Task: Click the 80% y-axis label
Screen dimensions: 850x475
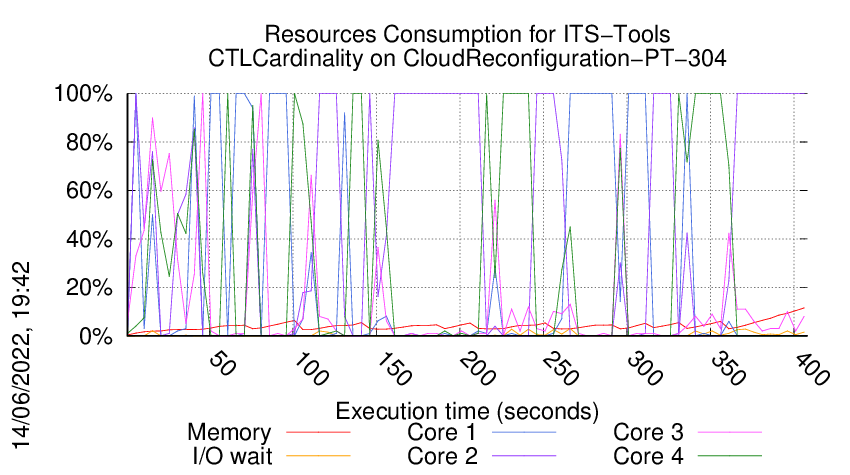Action: click(89, 142)
